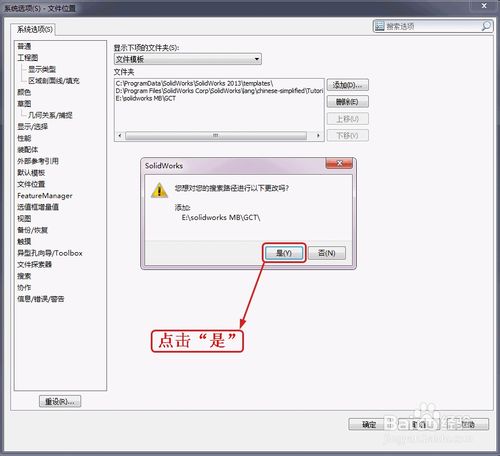Click the 确定 button at the bottom
Viewport: 500px width, 456px height.
(369, 424)
